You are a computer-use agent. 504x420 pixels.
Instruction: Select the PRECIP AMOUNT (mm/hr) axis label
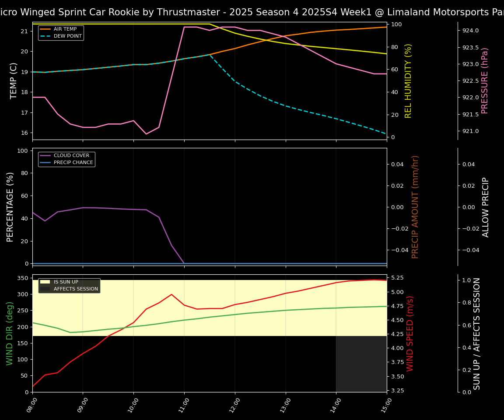pyautogui.click(x=416, y=206)
